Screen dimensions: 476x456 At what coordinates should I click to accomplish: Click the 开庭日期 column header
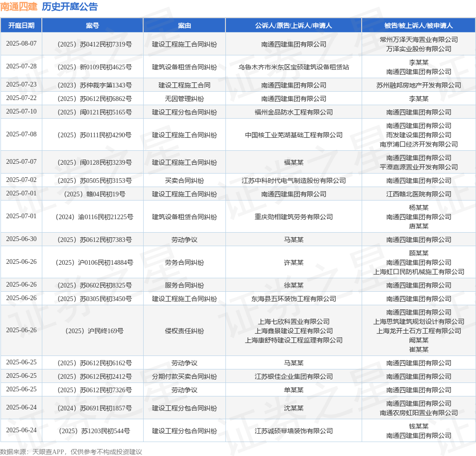(21, 26)
